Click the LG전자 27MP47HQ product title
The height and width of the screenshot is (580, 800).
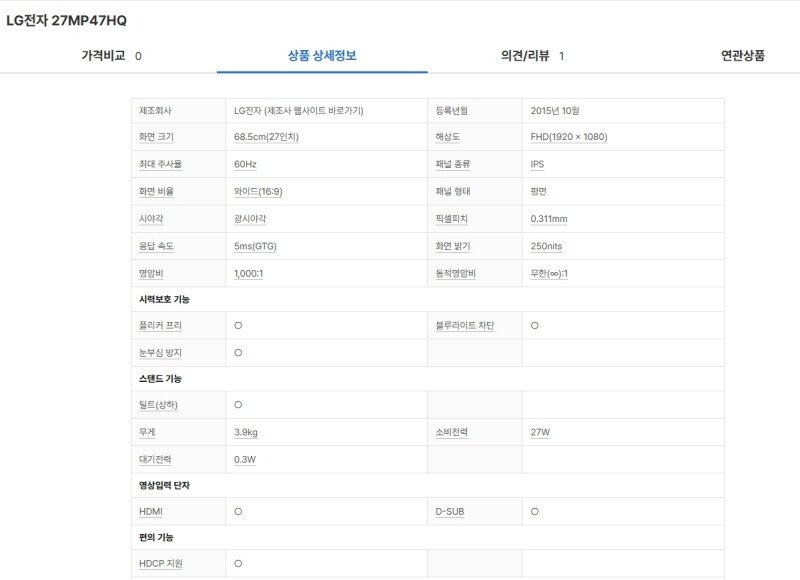[66, 20]
